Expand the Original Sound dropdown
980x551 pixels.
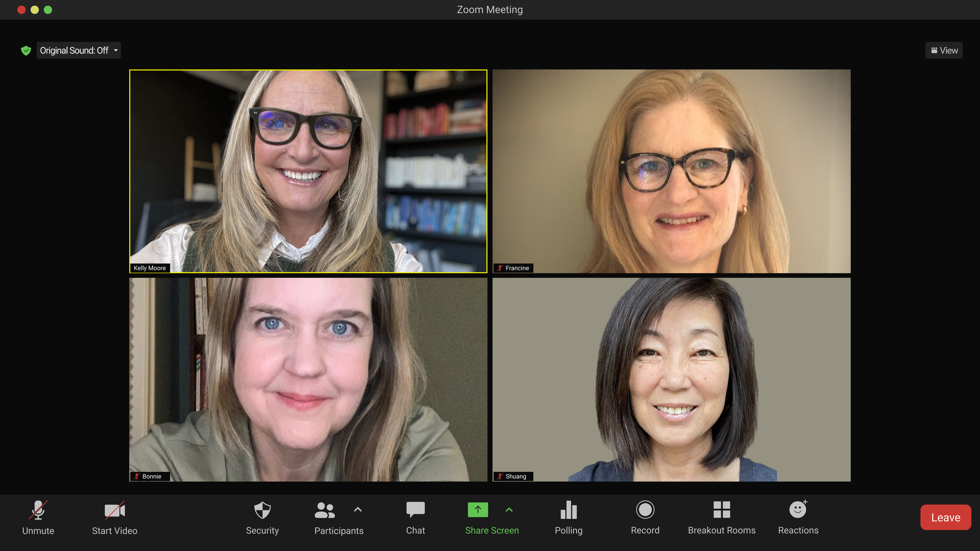[116, 51]
